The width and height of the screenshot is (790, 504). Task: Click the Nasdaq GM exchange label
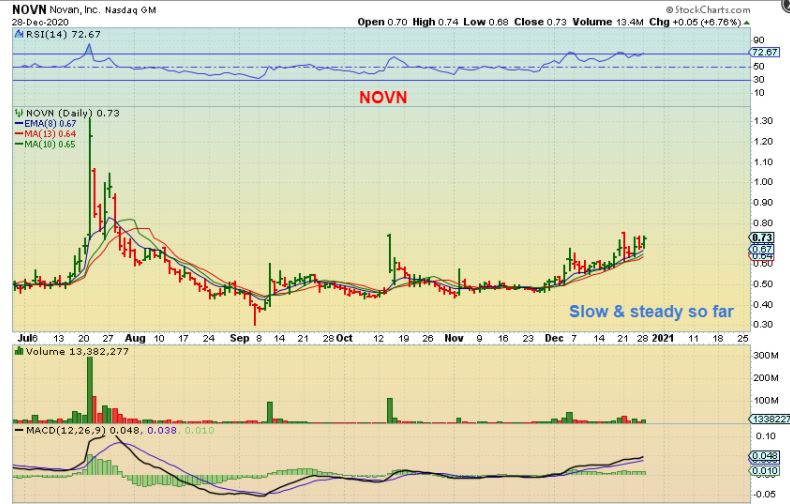(x=131, y=10)
